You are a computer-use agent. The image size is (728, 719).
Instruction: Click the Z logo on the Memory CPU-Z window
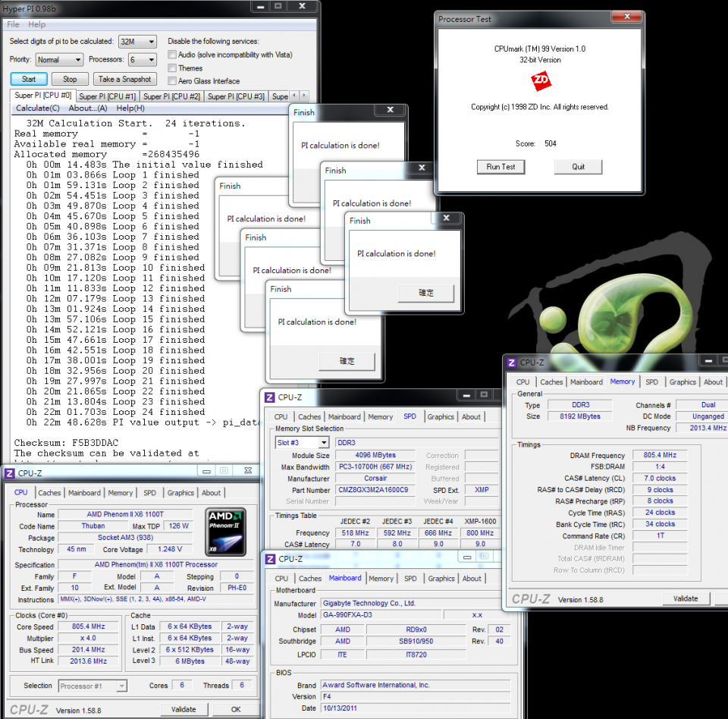(511, 363)
